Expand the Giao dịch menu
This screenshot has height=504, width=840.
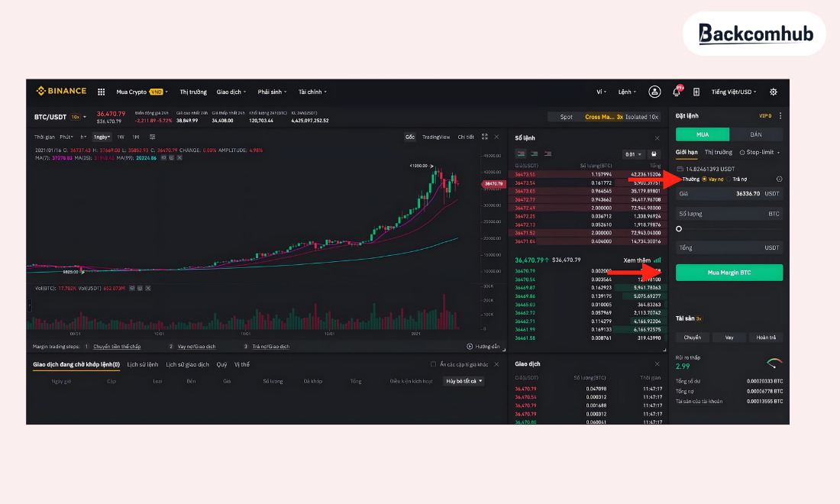click(231, 92)
